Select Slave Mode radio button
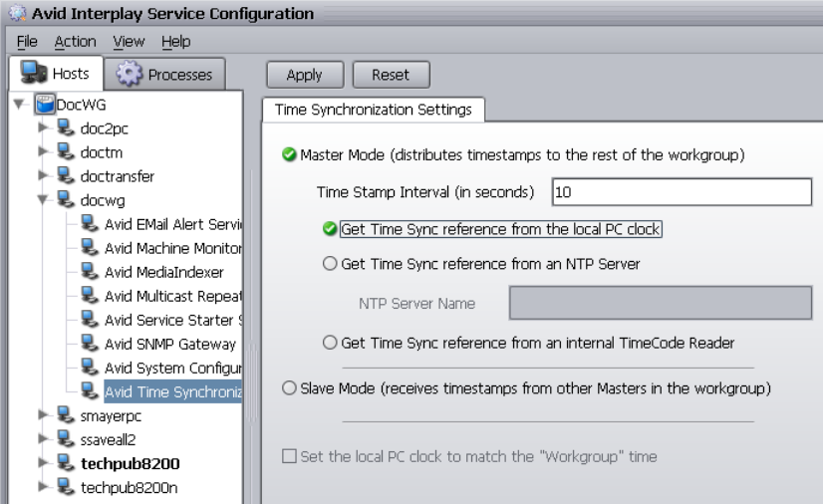 click(290, 387)
